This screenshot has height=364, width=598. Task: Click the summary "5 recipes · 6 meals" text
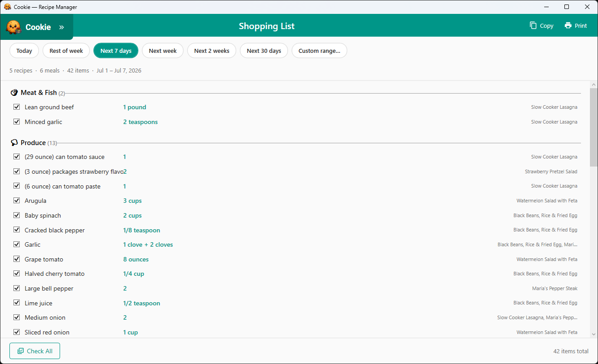pyautogui.click(x=35, y=71)
